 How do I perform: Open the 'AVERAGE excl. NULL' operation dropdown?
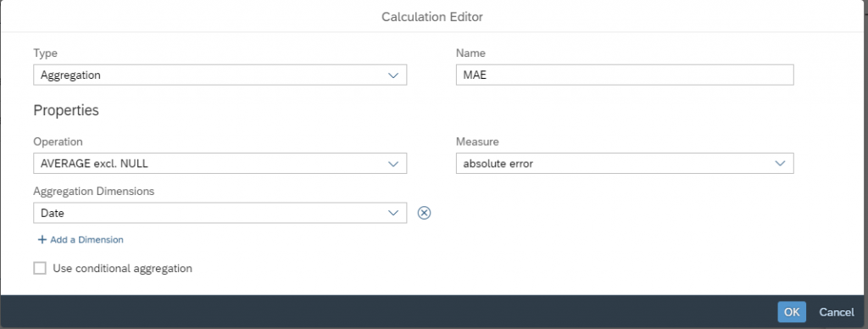(x=220, y=164)
